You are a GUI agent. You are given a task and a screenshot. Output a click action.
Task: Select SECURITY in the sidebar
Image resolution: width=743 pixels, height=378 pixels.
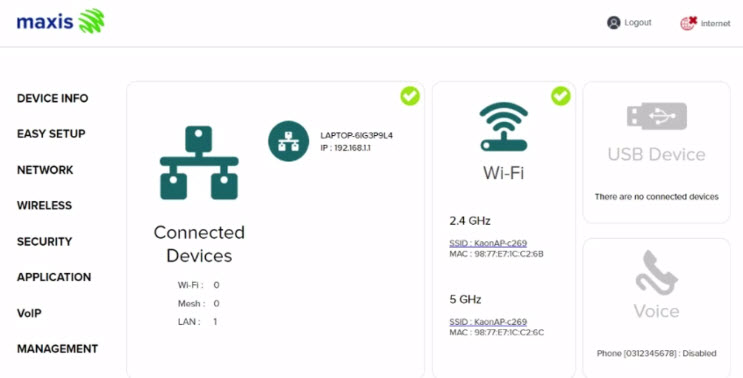coord(45,242)
